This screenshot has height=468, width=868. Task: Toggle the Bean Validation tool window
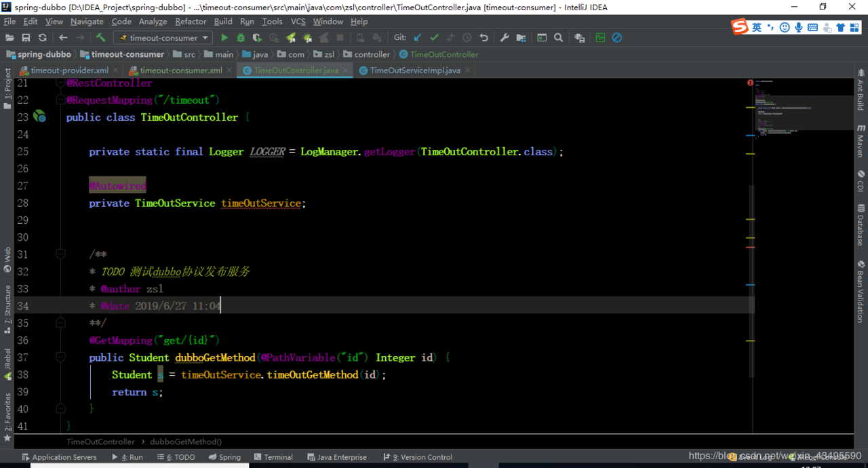pos(861,292)
